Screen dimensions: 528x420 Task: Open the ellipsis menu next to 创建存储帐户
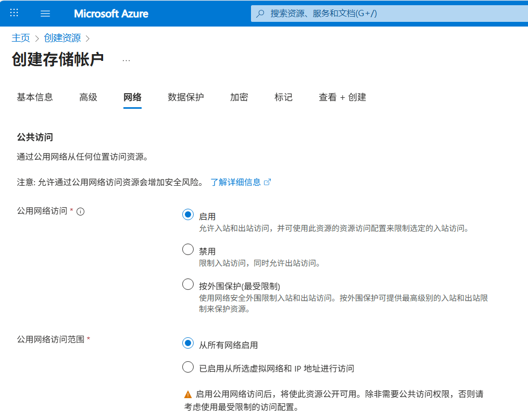coord(126,60)
